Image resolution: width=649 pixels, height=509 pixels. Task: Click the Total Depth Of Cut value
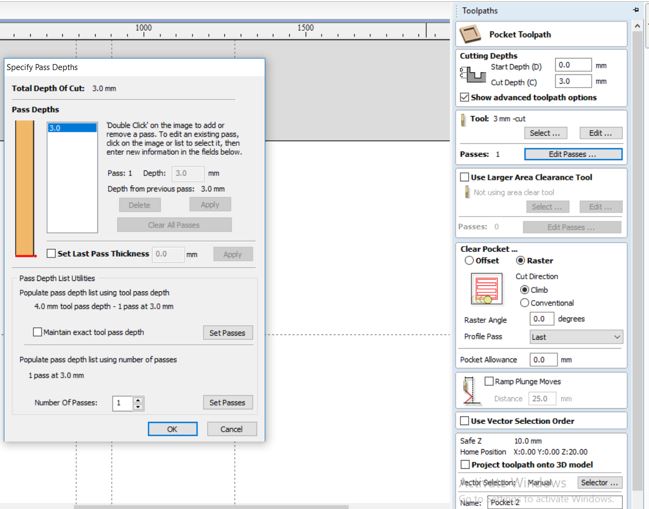[x=104, y=88]
